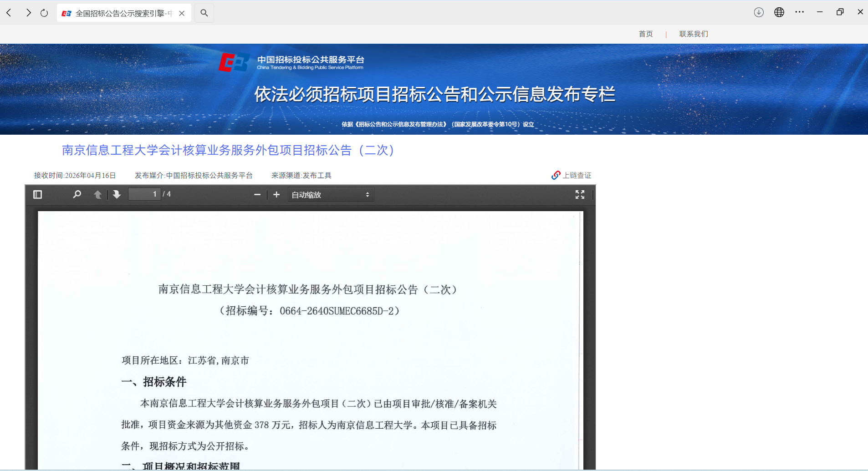Image resolution: width=868 pixels, height=471 pixels.
Task: Open the browser downloads icon
Action: tap(759, 12)
